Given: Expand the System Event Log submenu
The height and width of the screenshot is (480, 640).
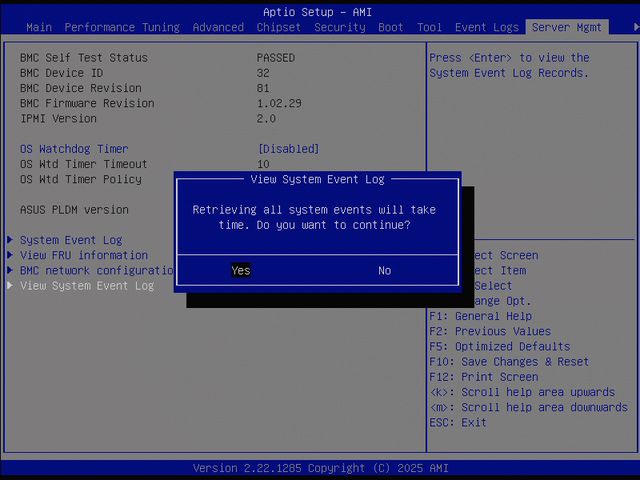Looking at the screenshot, I should [x=71, y=240].
